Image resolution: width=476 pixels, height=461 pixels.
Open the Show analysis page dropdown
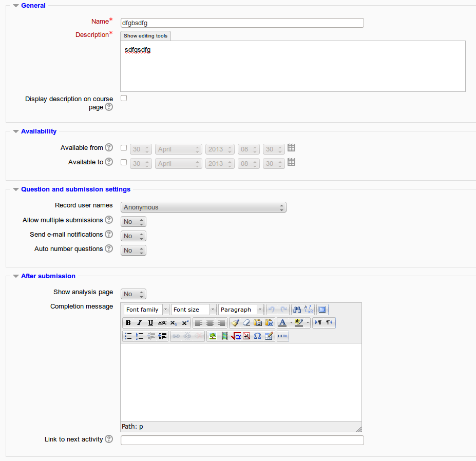coord(134,294)
